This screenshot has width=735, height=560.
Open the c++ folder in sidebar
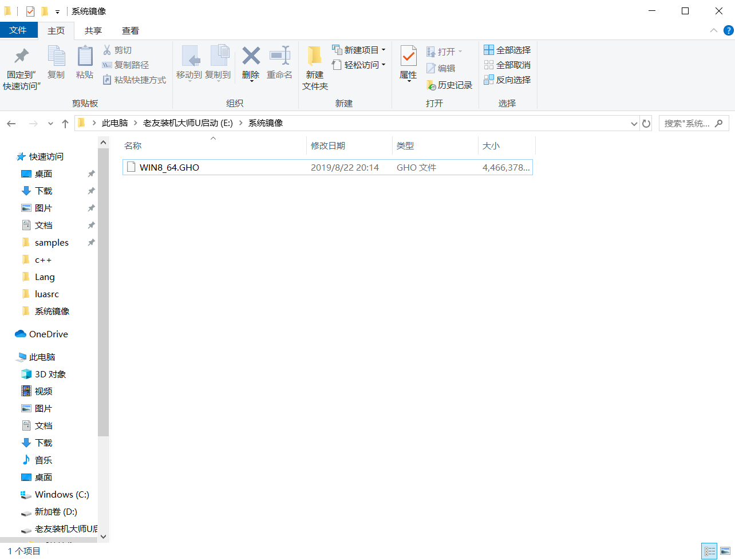tap(43, 260)
